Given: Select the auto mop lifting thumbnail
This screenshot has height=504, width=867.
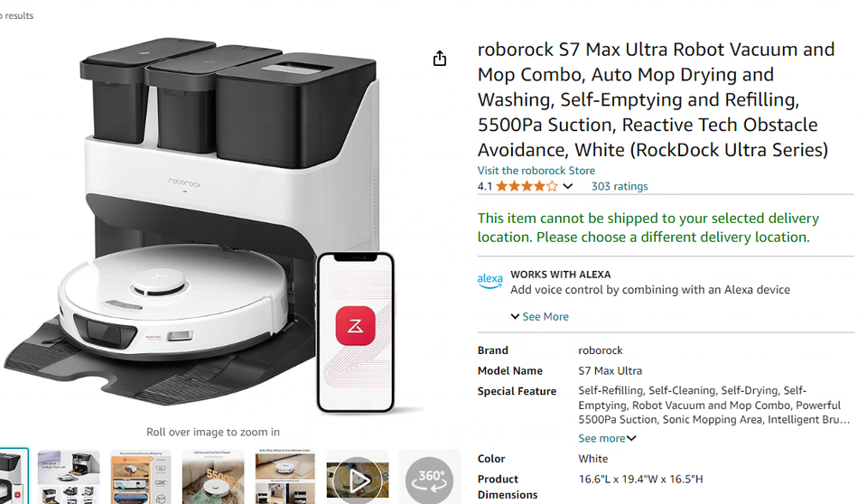Looking at the screenshot, I should [285, 477].
